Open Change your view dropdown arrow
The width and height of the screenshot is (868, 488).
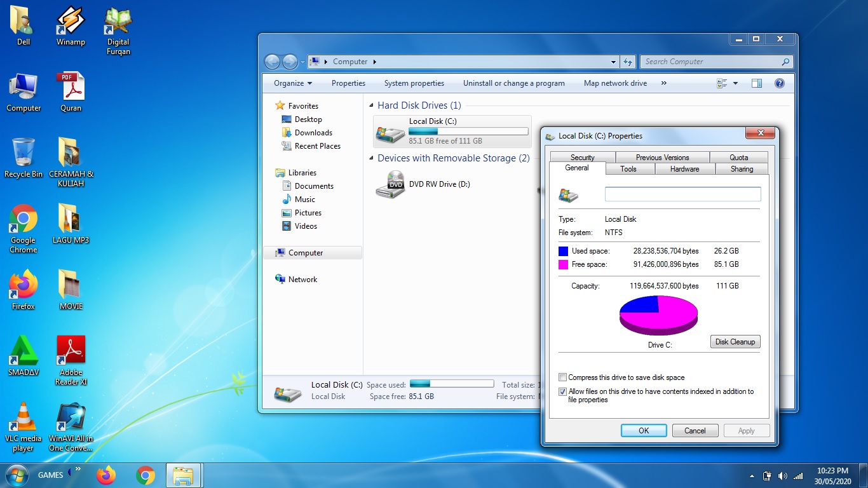click(x=735, y=83)
